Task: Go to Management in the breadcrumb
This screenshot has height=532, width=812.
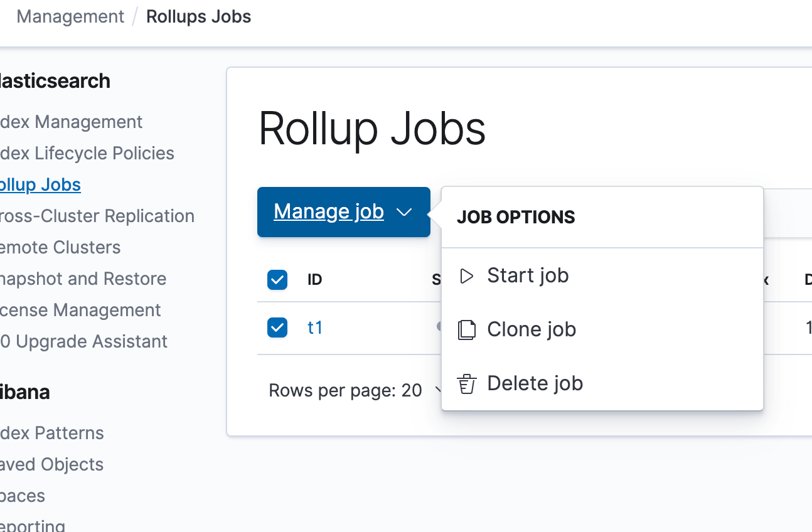Action: (x=70, y=16)
